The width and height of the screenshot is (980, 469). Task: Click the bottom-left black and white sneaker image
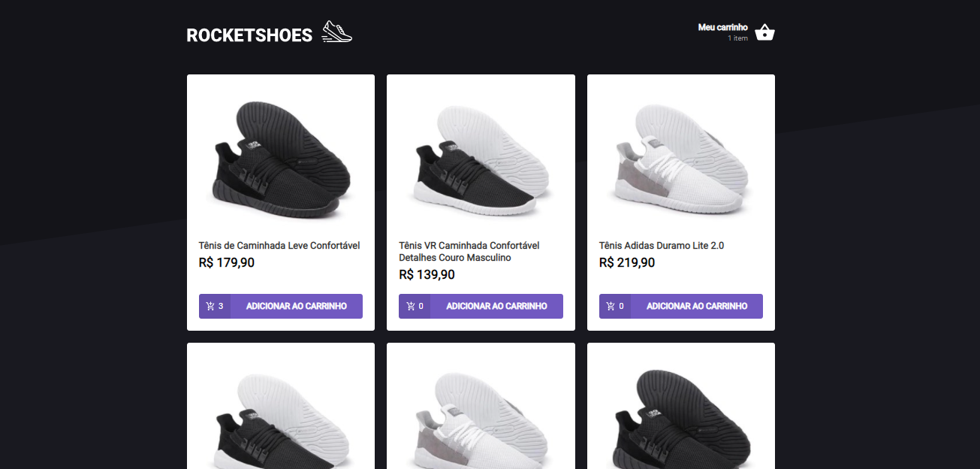coord(280,413)
